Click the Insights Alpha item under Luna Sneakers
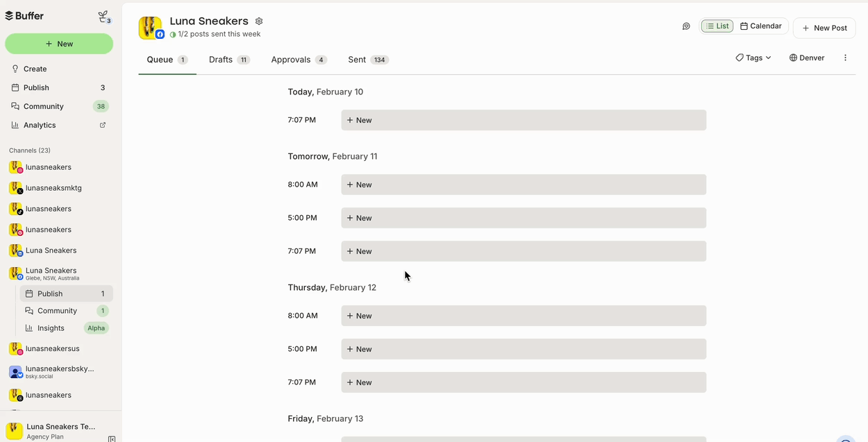The width and height of the screenshot is (868, 442). (51, 328)
